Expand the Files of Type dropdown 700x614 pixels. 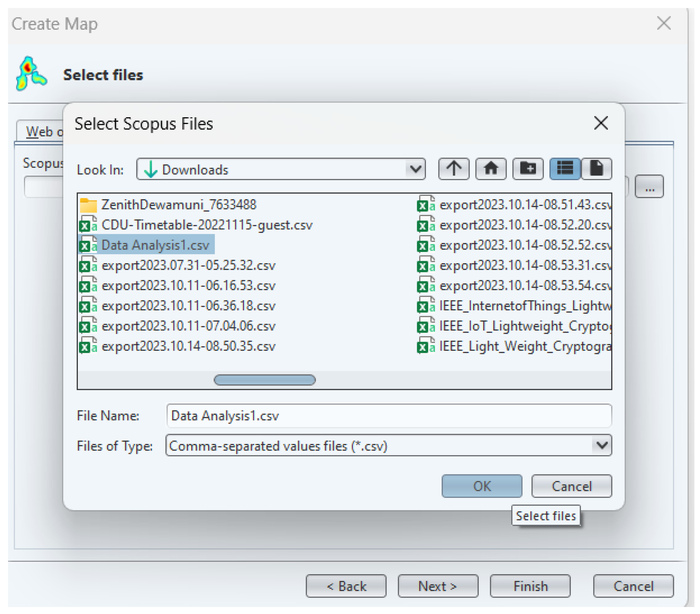pyautogui.click(x=601, y=445)
